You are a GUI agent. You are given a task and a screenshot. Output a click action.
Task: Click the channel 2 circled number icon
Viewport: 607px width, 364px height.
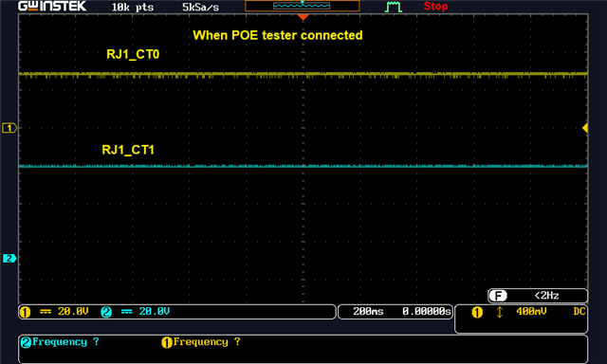[x=106, y=312]
